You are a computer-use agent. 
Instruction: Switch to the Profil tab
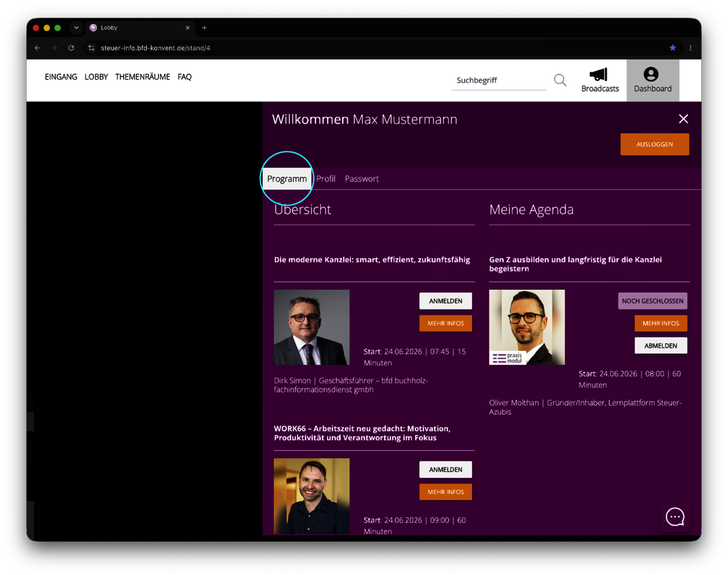coord(326,179)
